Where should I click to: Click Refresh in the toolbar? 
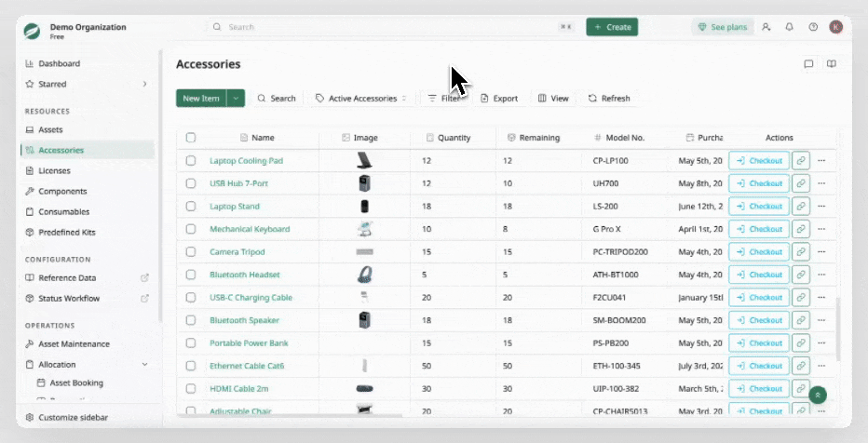point(609,98)
